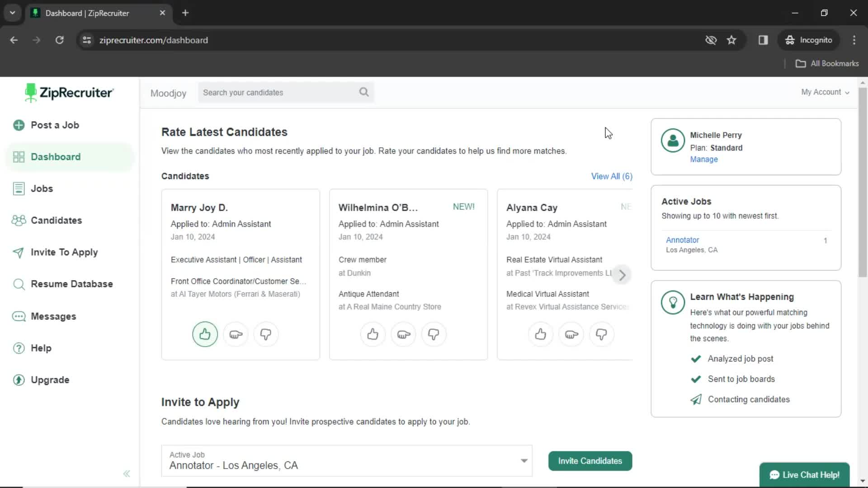Click thumbs up on Marry Joy D.
The height and width of the screenshot is (488, 868).
point(205,333)
